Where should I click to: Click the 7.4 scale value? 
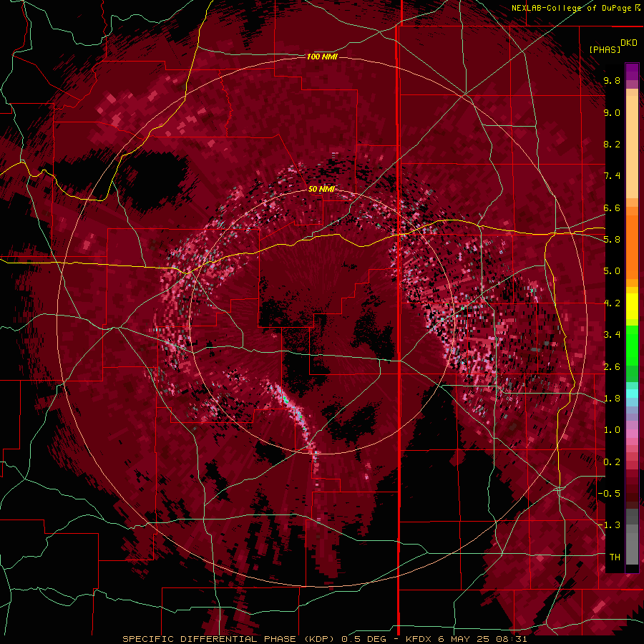point(612,176)
